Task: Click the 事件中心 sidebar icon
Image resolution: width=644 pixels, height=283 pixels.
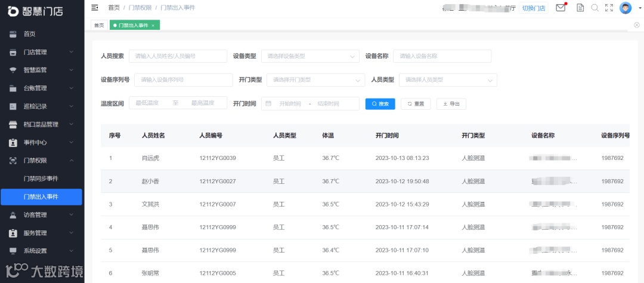Action: coord(13,143)
